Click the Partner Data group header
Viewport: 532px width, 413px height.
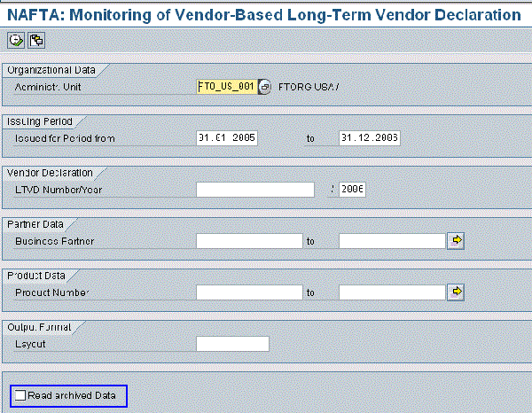(x=35, y=224)
